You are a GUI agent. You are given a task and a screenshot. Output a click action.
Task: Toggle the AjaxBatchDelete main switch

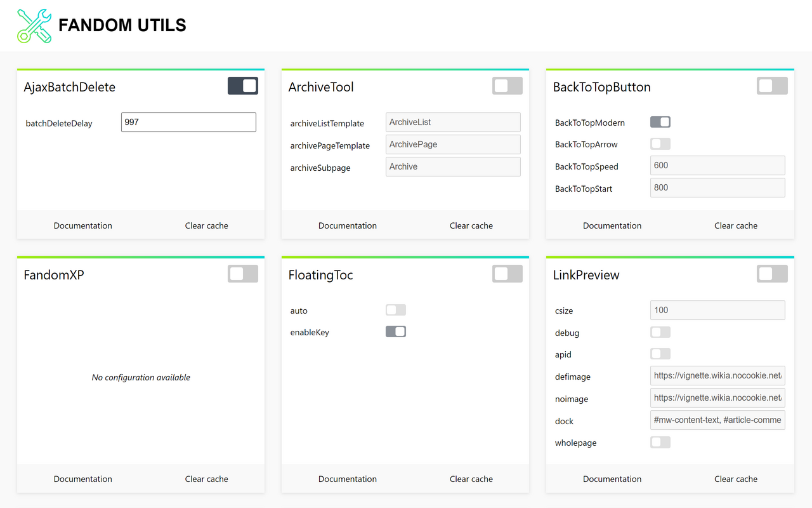click(x=243, y=86)
